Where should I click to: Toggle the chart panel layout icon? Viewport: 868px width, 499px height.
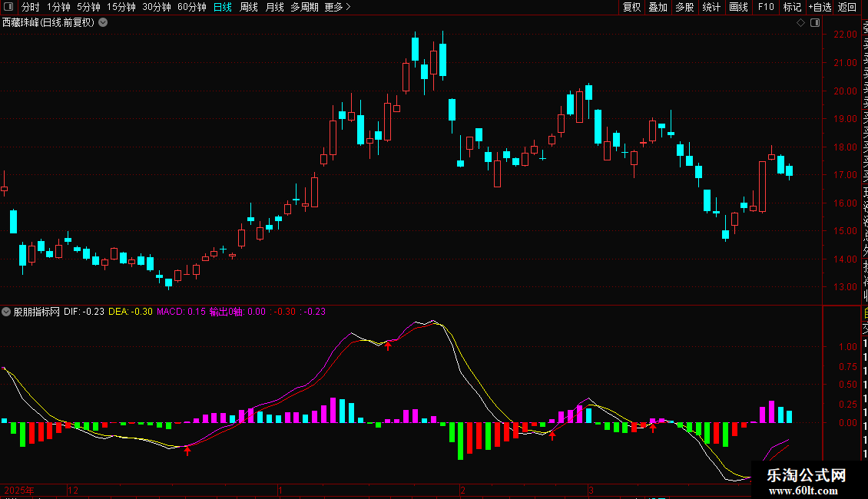coord(815,23)
